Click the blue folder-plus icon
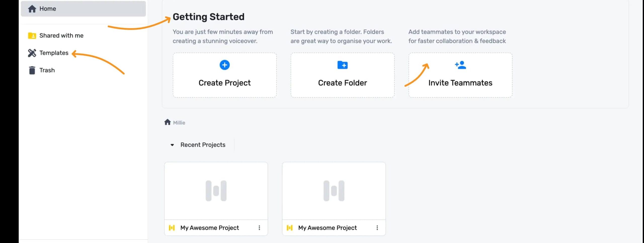This screenshot has height=243, width=644. point(342,65)
